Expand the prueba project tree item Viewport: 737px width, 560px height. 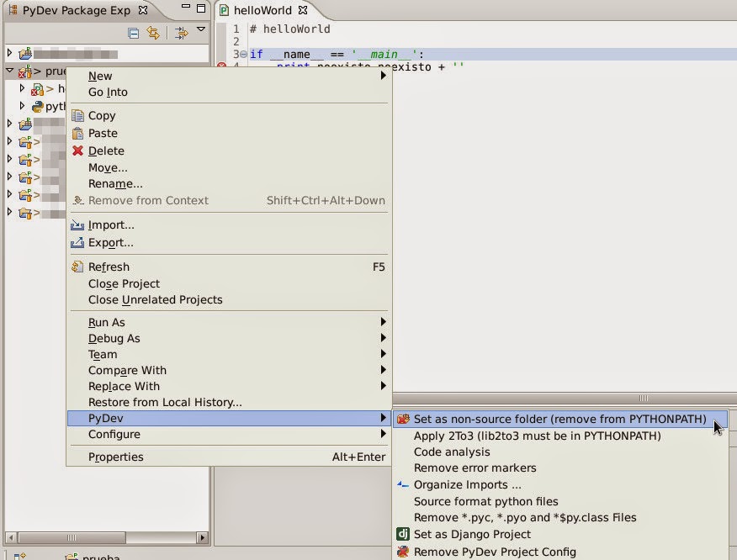click(x=8, y=71)
